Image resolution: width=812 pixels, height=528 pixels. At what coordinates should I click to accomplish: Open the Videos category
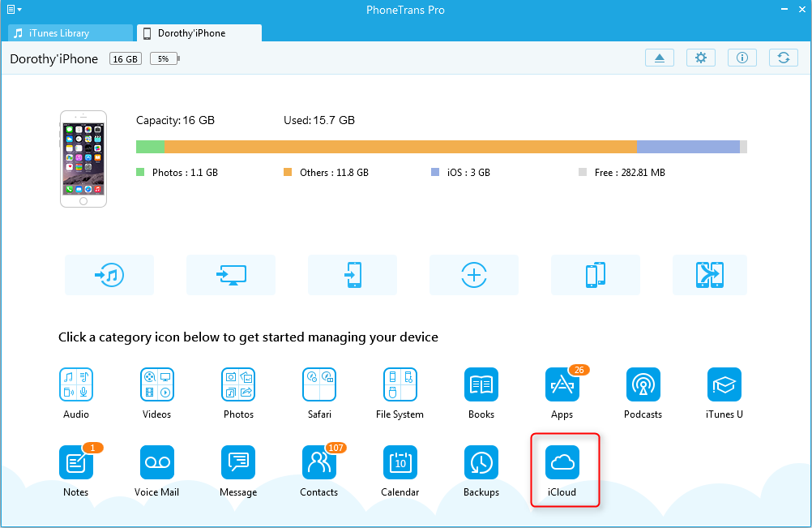(x=157, y=384)
